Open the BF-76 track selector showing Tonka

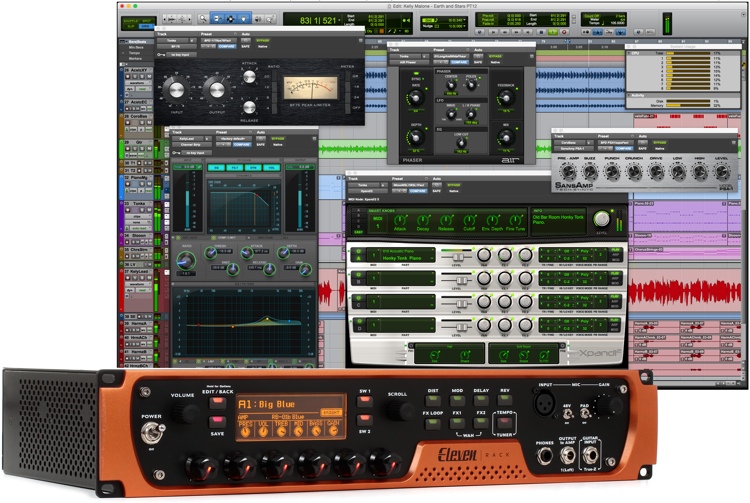[172, 41]
